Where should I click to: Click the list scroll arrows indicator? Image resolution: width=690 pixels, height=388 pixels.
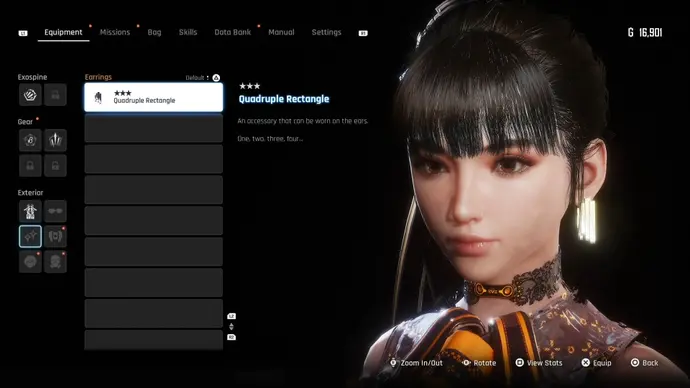(x=231, y=326)
